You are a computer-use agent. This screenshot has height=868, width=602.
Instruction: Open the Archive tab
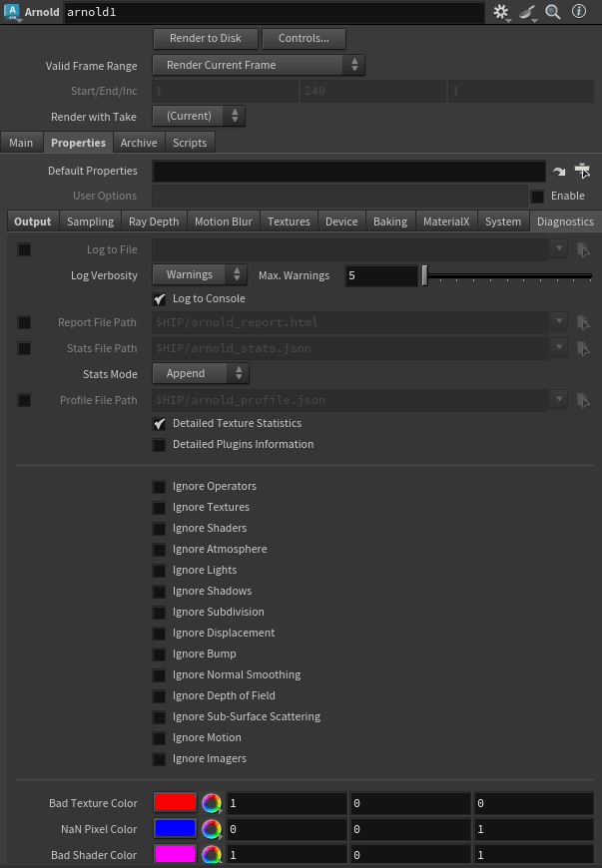(x=139, y=143)
